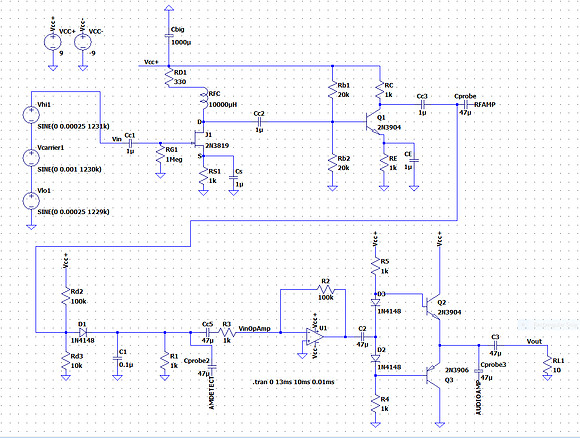Select load resistor RL1 10
Image resolution: width=580 pixels, height=438 pixels.
tap(547, 365)
